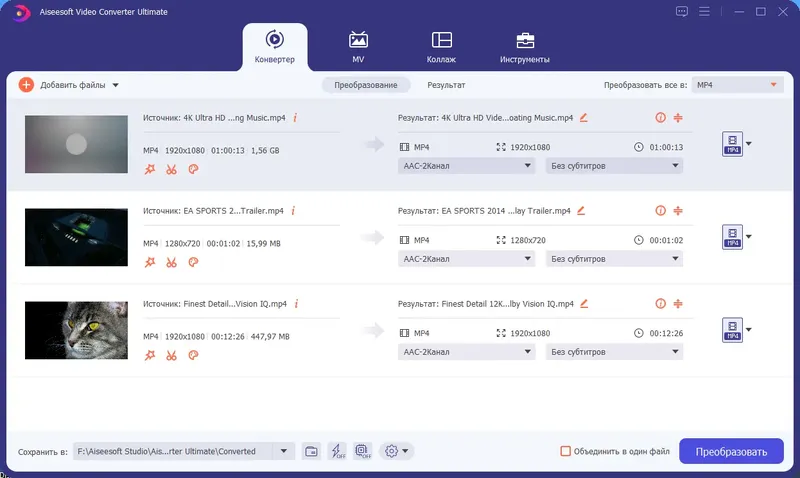Screen dimensions: 800x478
Task: Open output format icon for EA SPORTS trailer
Action: (732, 237)
